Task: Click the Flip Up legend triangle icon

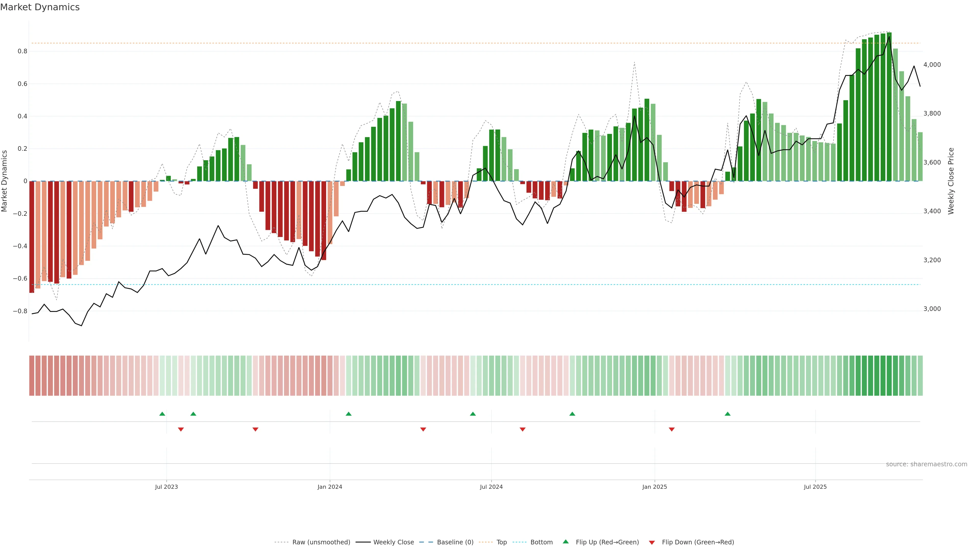Action: point(566,542)
